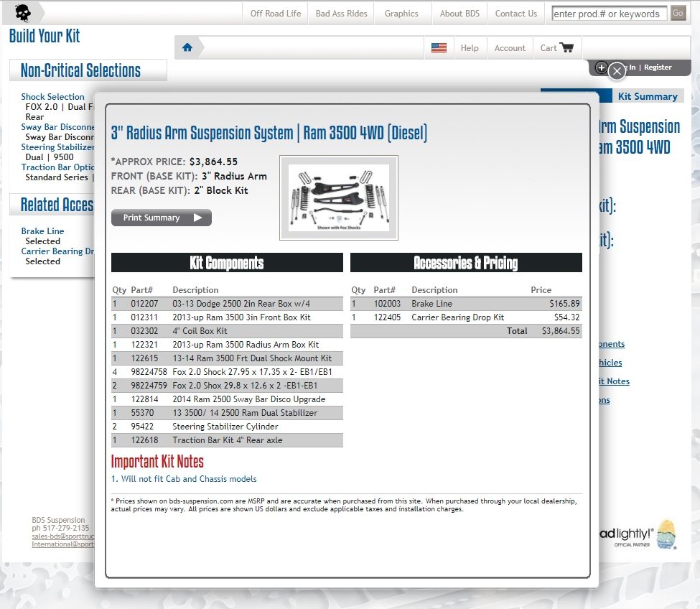
Task: Select part number 98224758 row
Action: pyautogui.click(x=227, y=372)
